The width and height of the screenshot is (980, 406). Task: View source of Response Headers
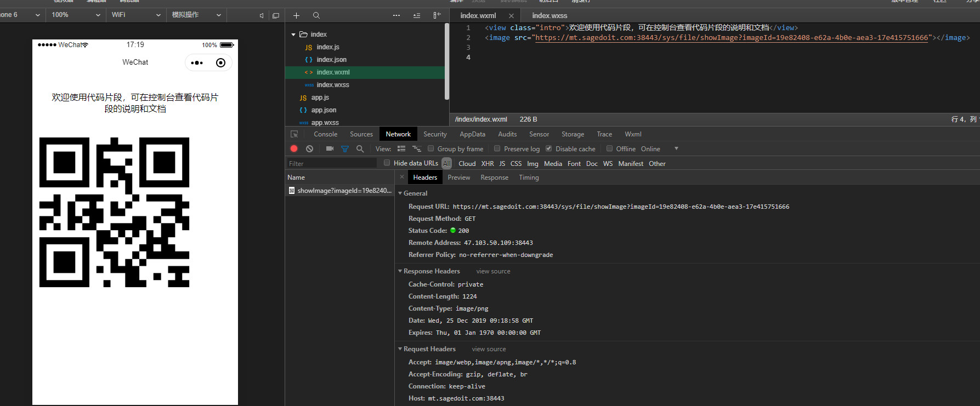point(493,271)
